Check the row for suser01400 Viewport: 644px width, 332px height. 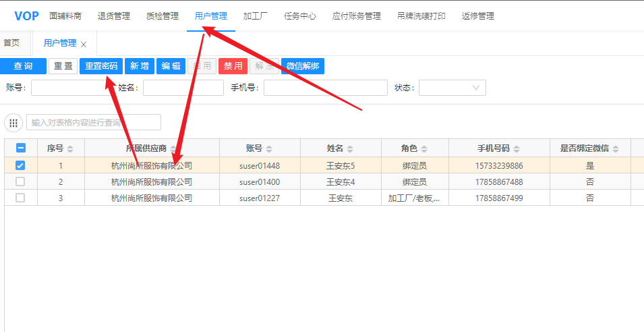(x=21, y=182)
